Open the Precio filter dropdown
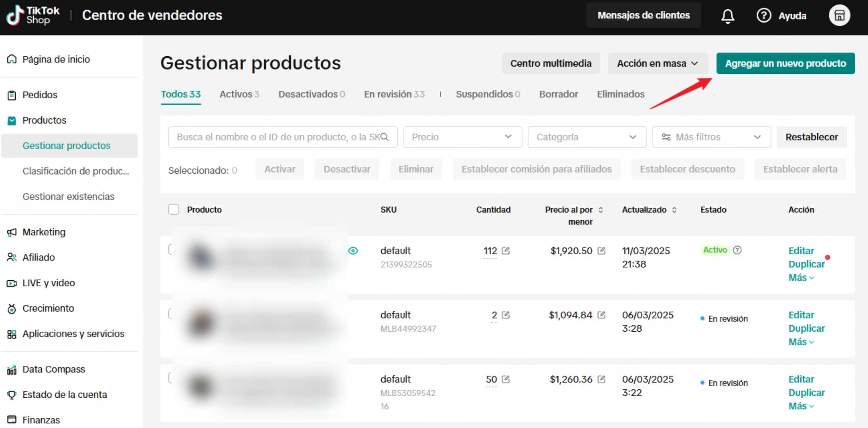 coord(462,137)
